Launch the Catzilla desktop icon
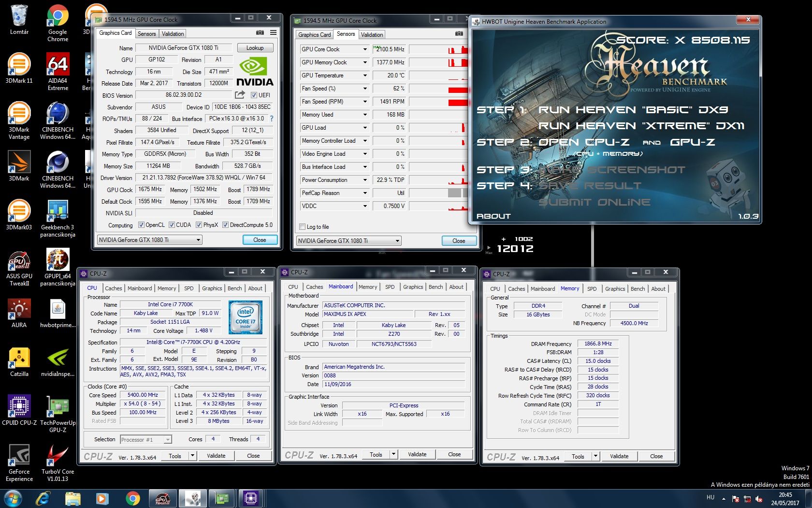 click(19, 361)
